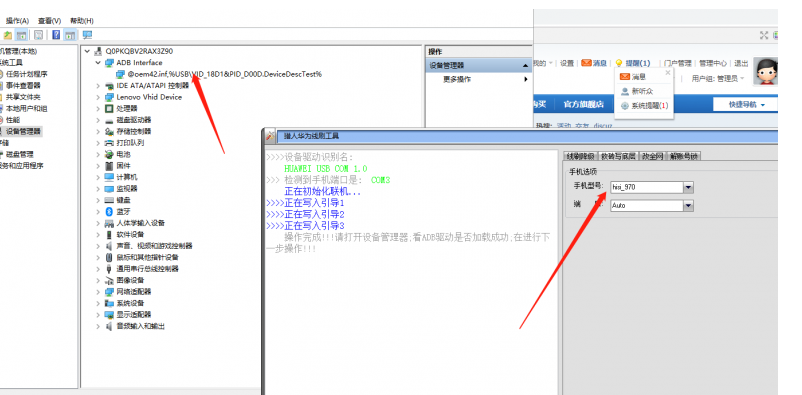The height and width of the screenshot is (395, 802).
Task: Click 系统提醒(1) in the notification popup
Action: 650,106
